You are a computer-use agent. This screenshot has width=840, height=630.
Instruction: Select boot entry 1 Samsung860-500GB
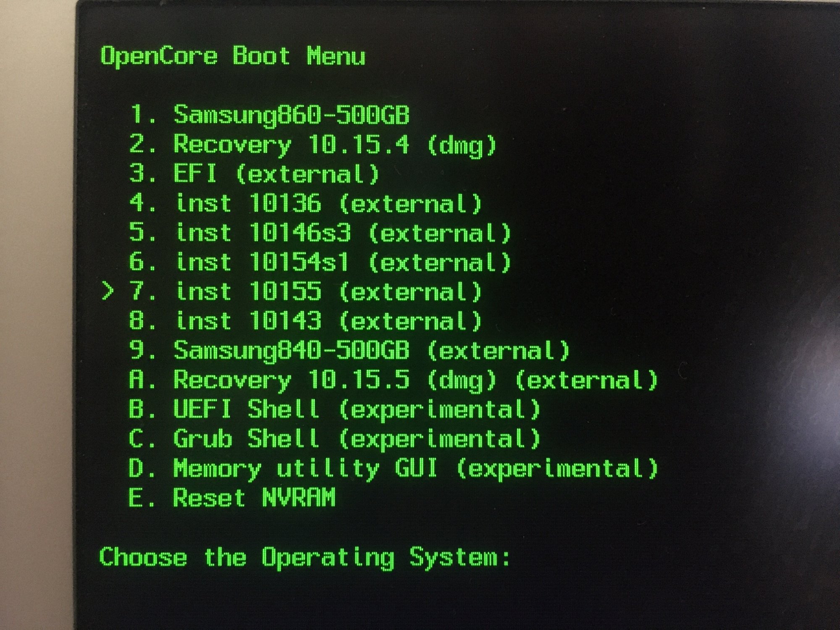point(270,115)
